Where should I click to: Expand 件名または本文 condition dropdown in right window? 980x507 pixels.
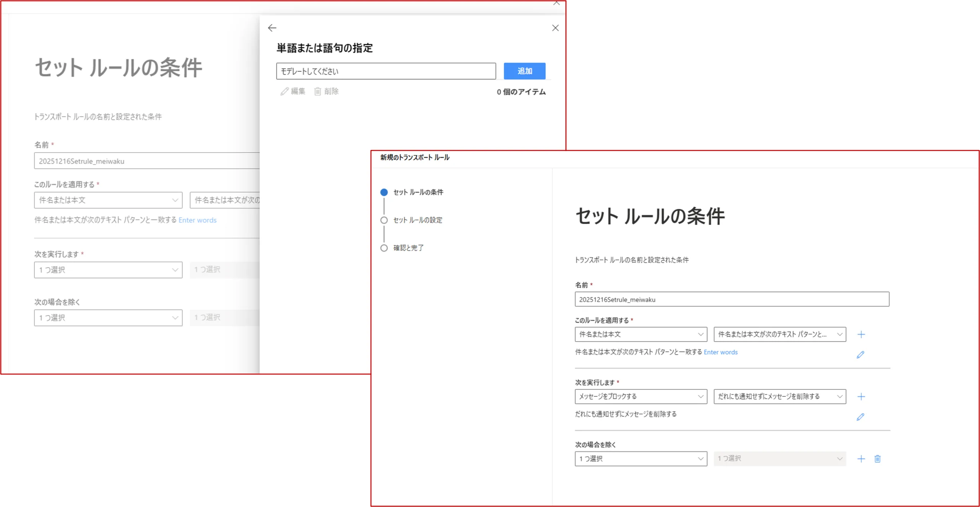640,334
